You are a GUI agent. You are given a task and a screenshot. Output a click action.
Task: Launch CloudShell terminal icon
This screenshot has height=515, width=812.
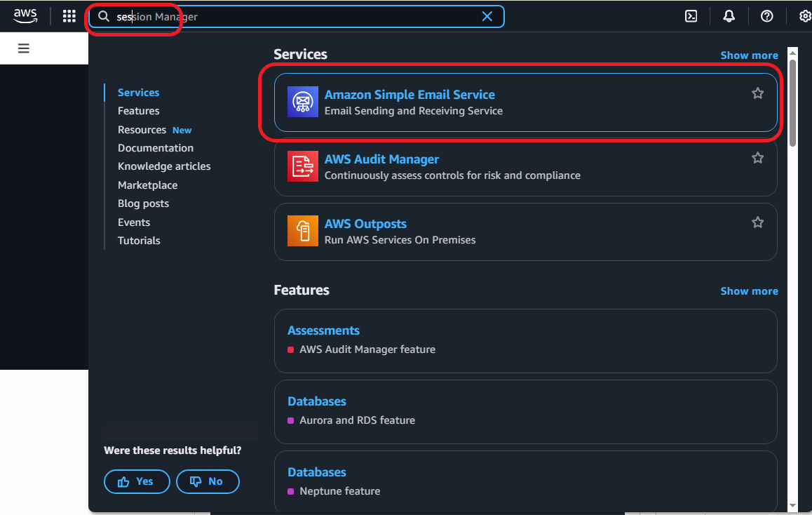click(x=691, y=16)
